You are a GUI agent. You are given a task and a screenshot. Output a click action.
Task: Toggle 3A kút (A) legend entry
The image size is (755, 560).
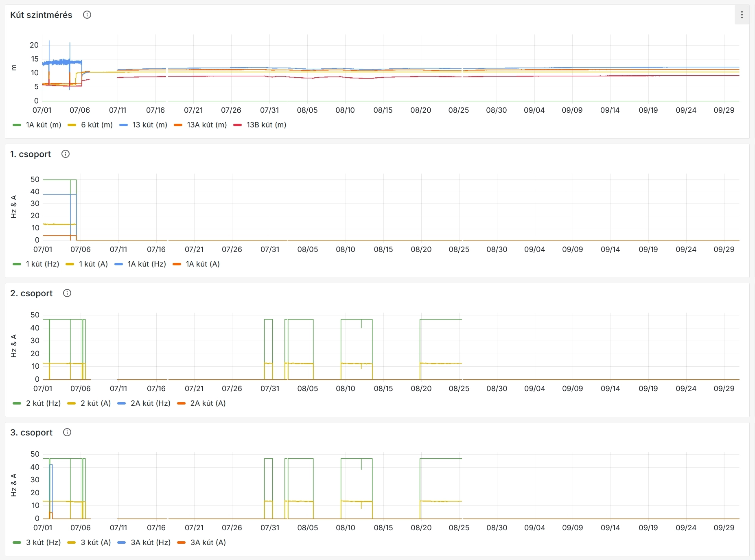click(x=208, y=542)
